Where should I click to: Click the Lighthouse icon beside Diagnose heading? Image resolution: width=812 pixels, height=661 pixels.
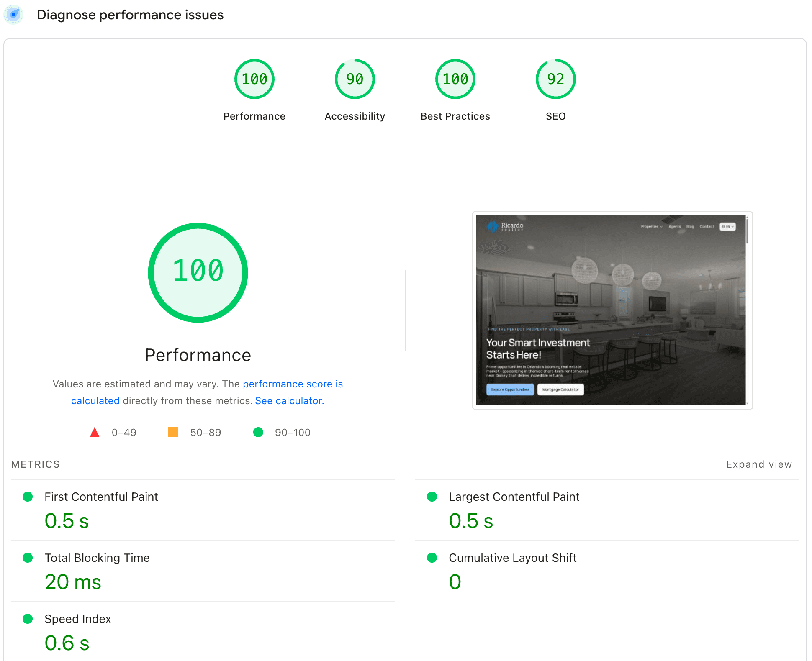click(14, 15)
